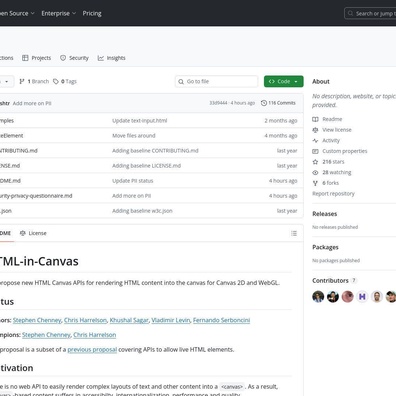View the 6 forks link
The width and height of the screenshot is (396, 396).
pyautogui.click(x=330, y=183)
